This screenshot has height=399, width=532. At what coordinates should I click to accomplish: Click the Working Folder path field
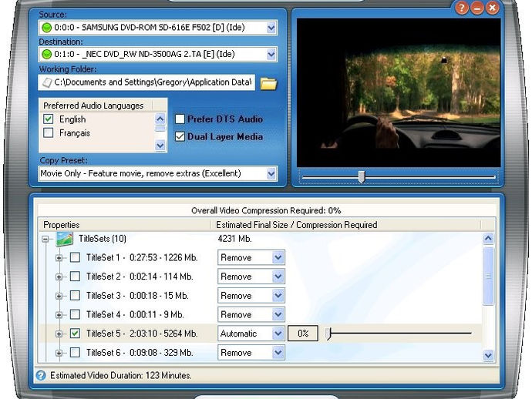click(146, 82)
